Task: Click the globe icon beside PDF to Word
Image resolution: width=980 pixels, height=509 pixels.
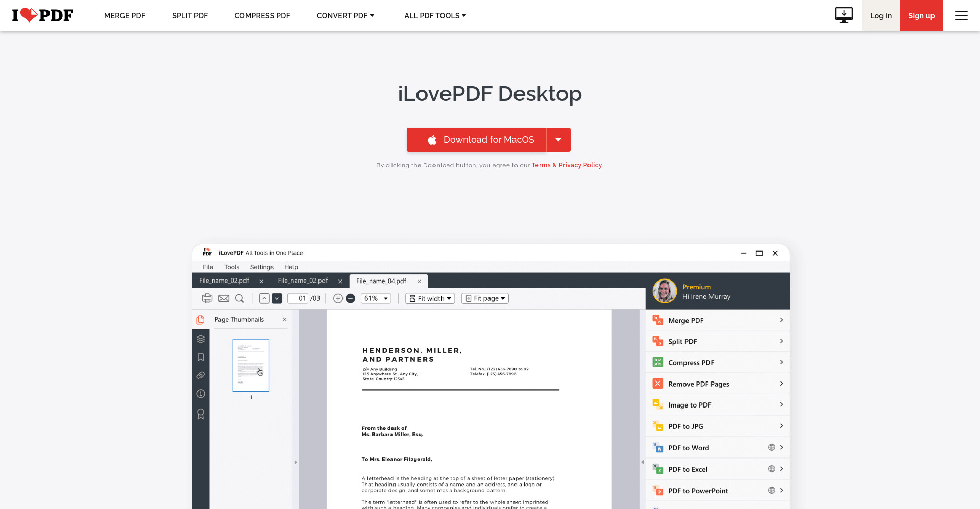Action: [x=772, y=447]
